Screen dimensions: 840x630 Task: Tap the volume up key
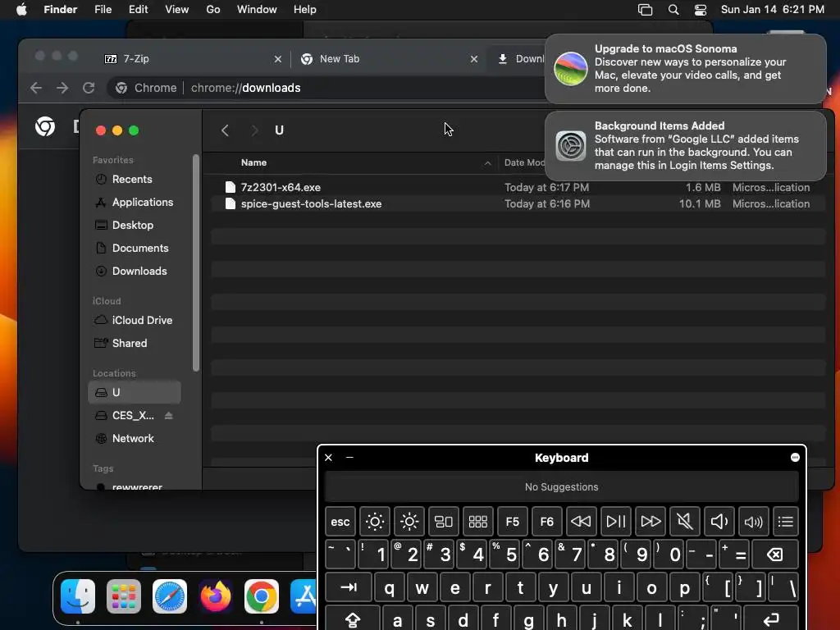click(x=753, y=521)
